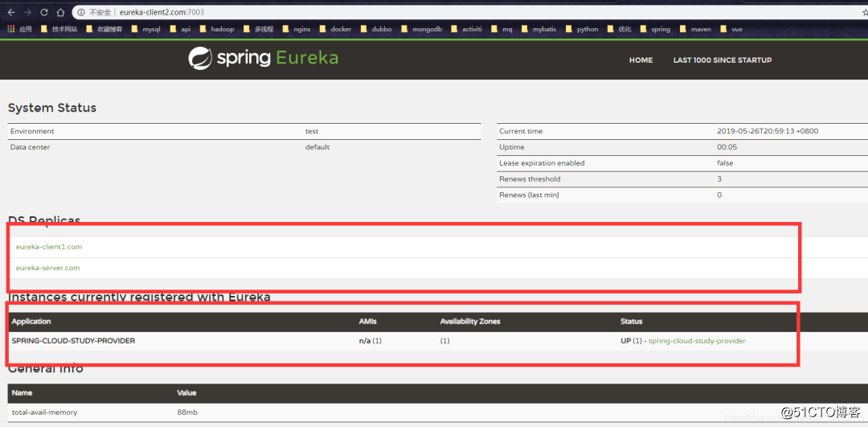The height and width of the screenshot is (427, 868).
Task: Select the Data center value default
Action: (317, 147)
